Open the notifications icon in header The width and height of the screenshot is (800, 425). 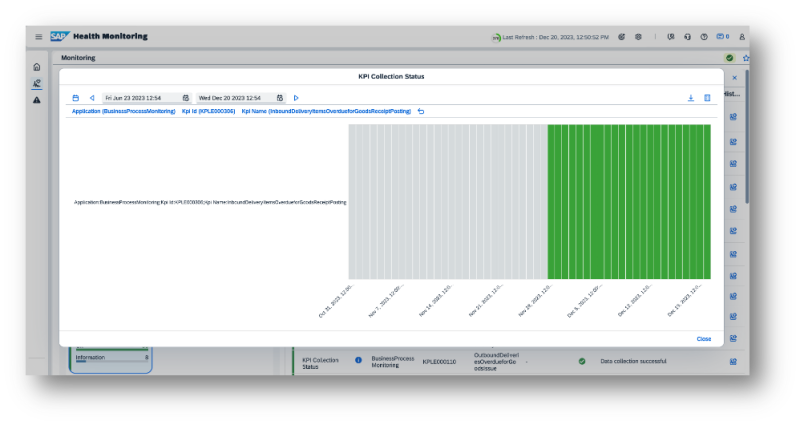coord(722,37)
